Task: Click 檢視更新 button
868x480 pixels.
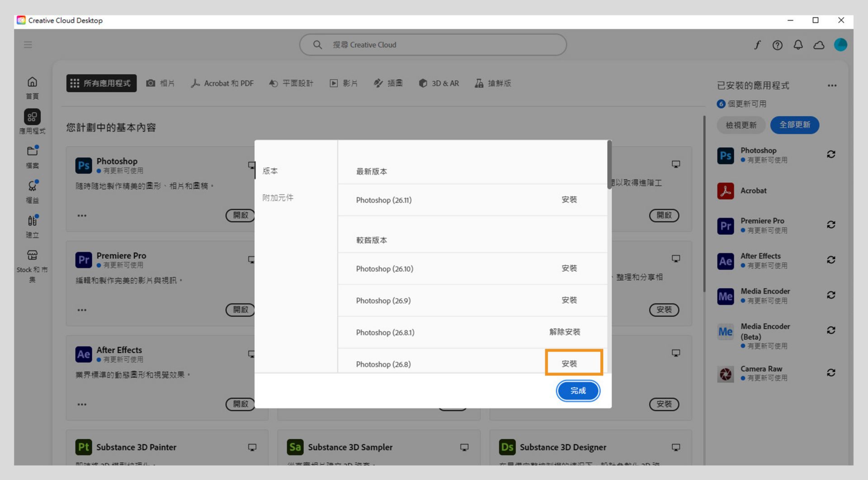Action: click(x=741, y=125)
